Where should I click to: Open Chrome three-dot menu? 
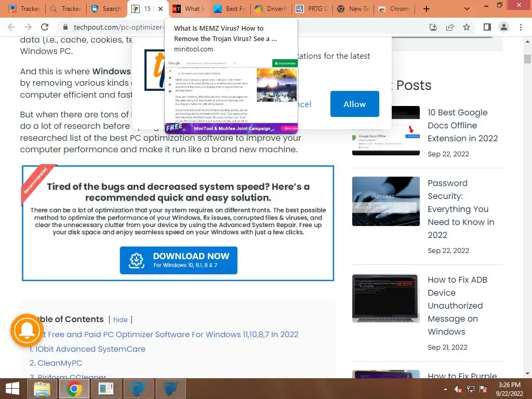click(x=521, y=27)
